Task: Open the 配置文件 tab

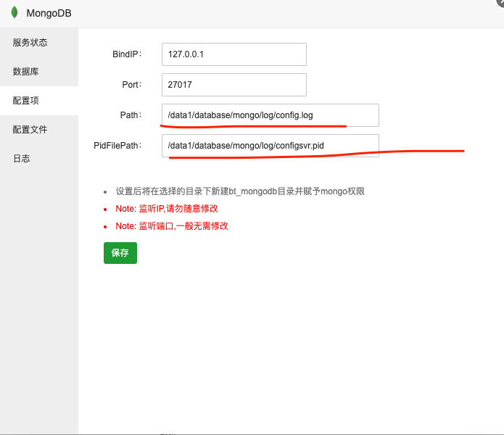Action: [x=39, y=130]
